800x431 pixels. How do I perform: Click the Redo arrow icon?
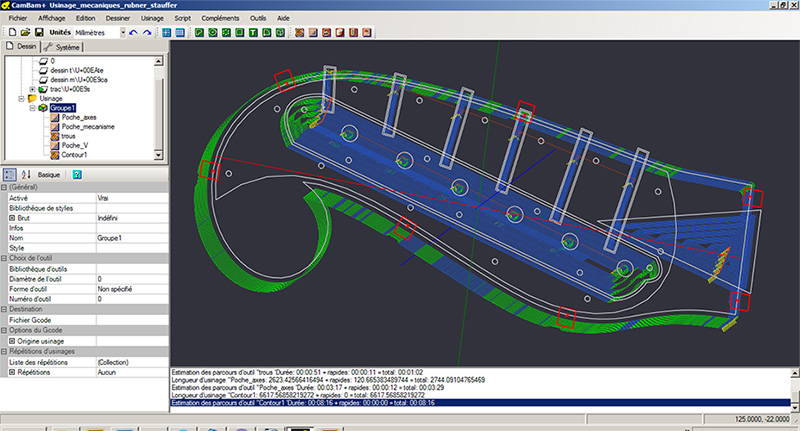147,33
